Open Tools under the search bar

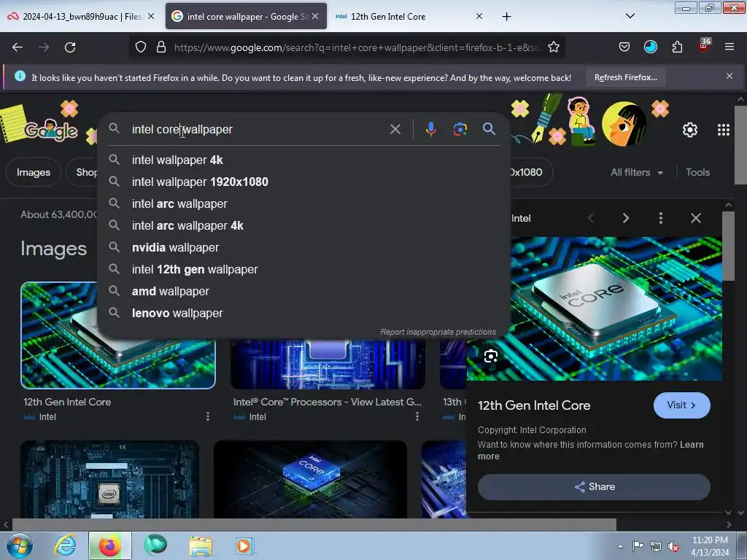click(697, 172)
